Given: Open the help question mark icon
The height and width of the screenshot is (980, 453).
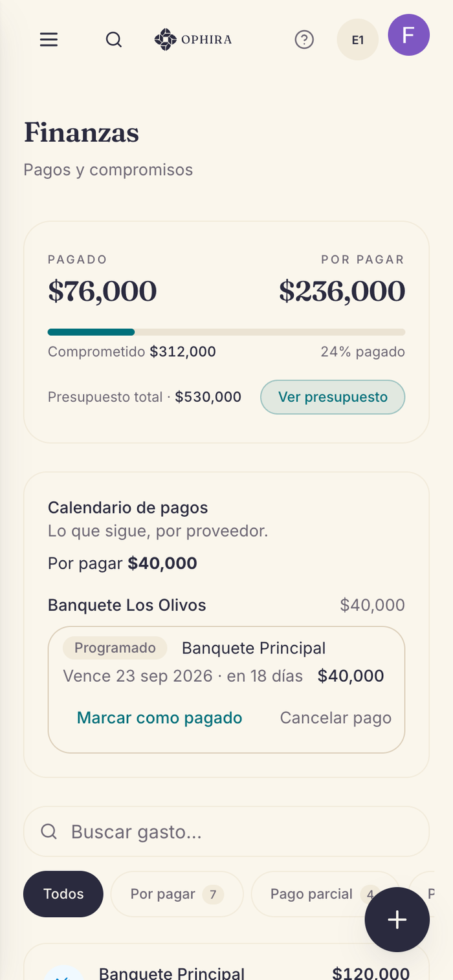Looking at the screenshot, I should point(304,40).
